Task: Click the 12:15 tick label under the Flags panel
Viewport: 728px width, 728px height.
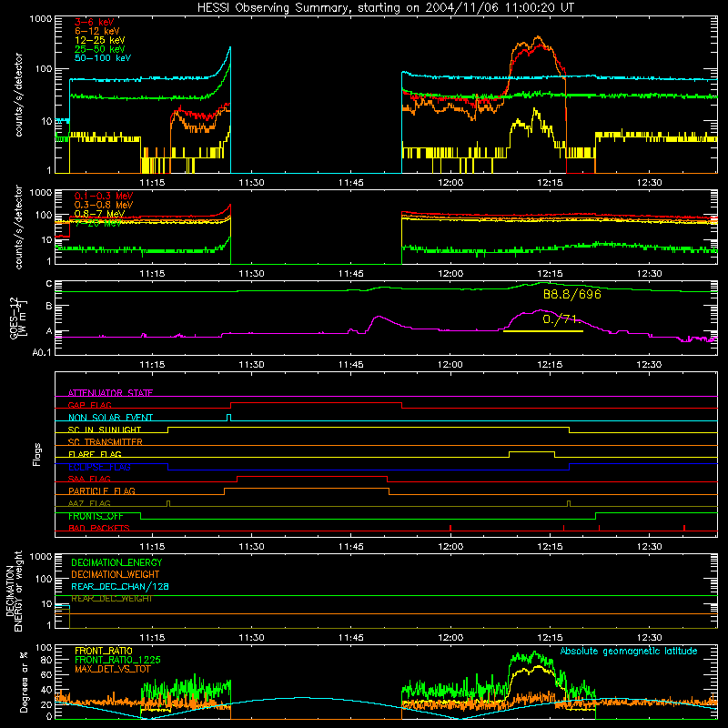Action: [x=550, y=546]
